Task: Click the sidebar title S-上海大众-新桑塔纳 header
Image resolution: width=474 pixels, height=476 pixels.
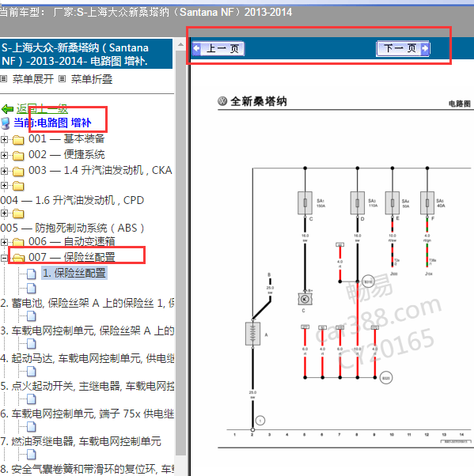Action: click(x=86, y=54)
